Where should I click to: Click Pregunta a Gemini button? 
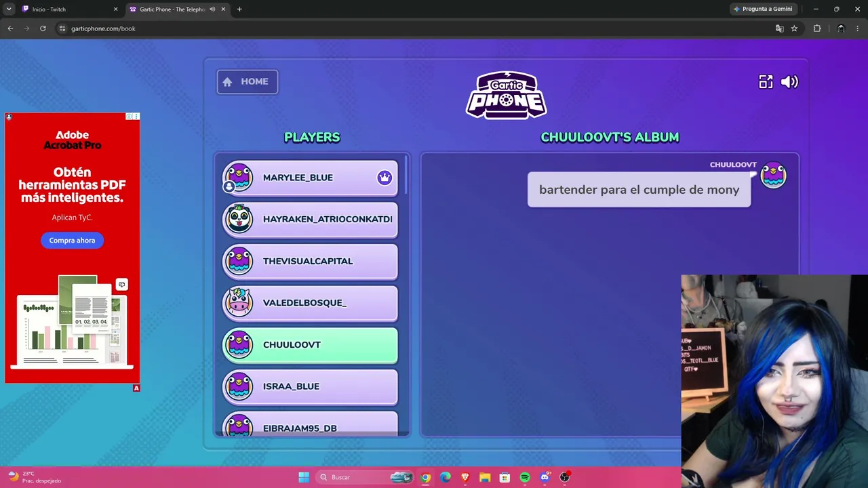[x=763, y=9]
